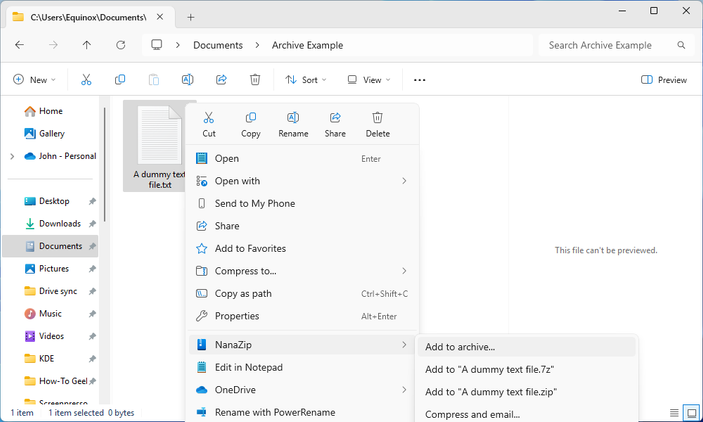The height and width of the screenshot is (422, 703).
Task: Open Documents in the sidebar
Action: pyautogui.click(x=50, y=246)
